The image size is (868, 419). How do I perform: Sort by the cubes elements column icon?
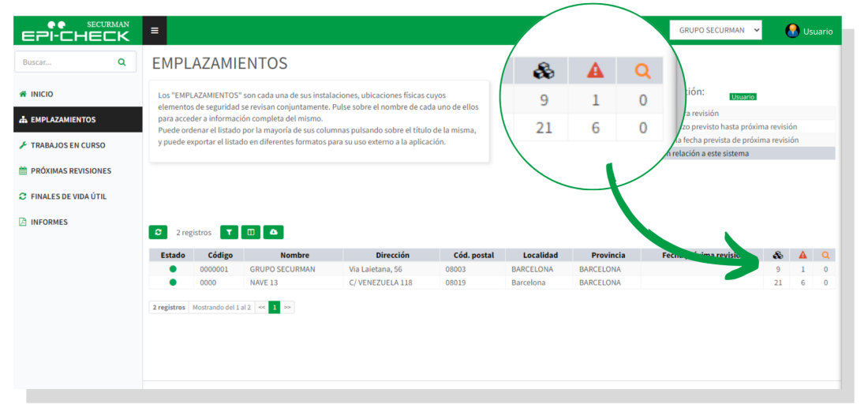click(777, 255)
